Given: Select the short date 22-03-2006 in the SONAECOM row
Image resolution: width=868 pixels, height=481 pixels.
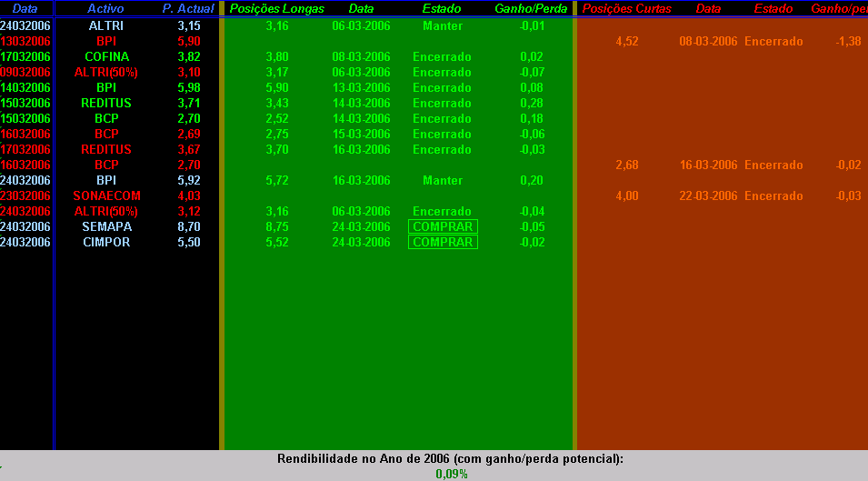Looking at the screenshot, I should [708, 195].
